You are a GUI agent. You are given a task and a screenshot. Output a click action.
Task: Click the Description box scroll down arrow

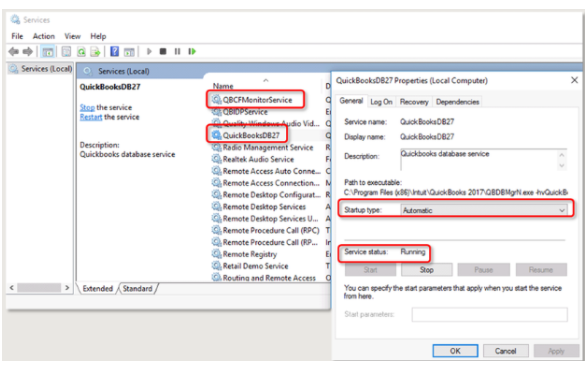(x=562, y=165)
